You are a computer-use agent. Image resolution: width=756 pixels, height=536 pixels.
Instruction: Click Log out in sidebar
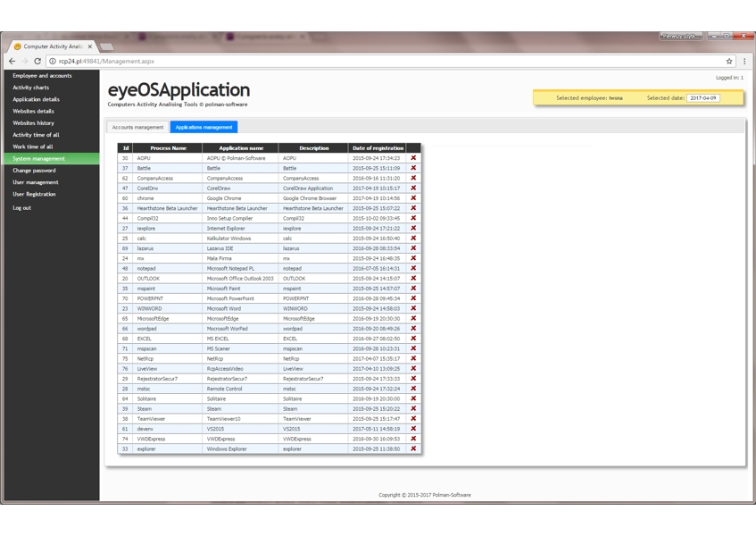click(21, 208)
